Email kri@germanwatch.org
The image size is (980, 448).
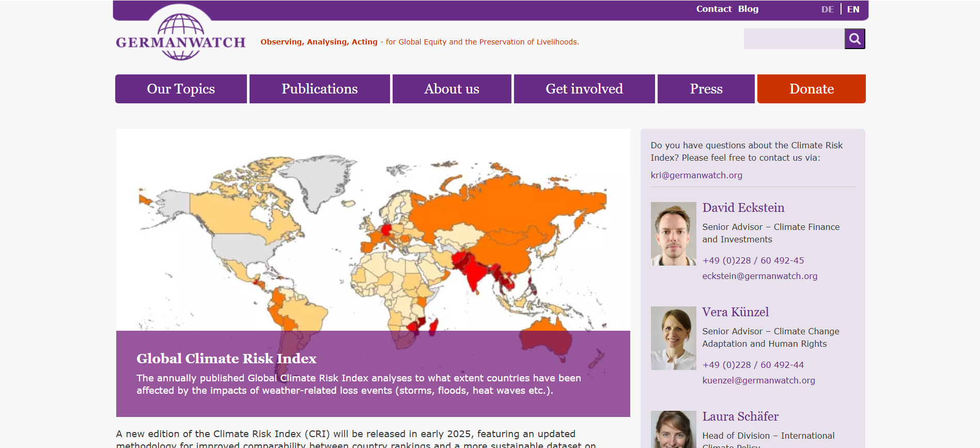pos(696,175)
